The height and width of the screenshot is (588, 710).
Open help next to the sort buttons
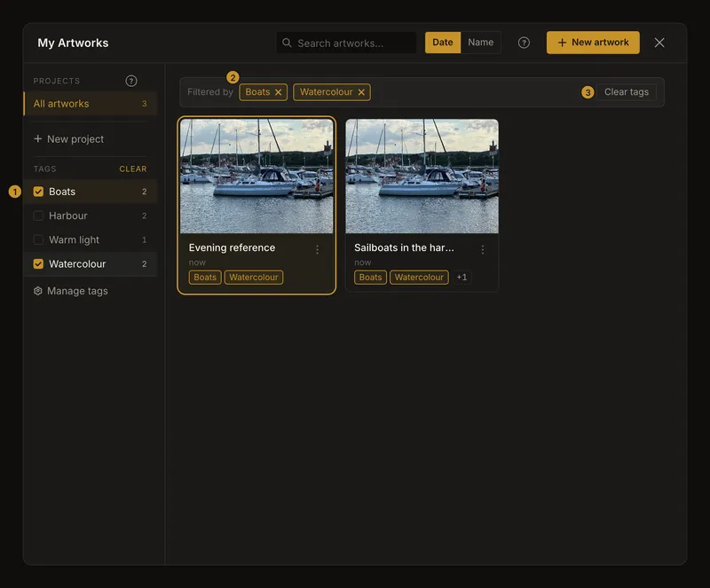tap(524, 43)
